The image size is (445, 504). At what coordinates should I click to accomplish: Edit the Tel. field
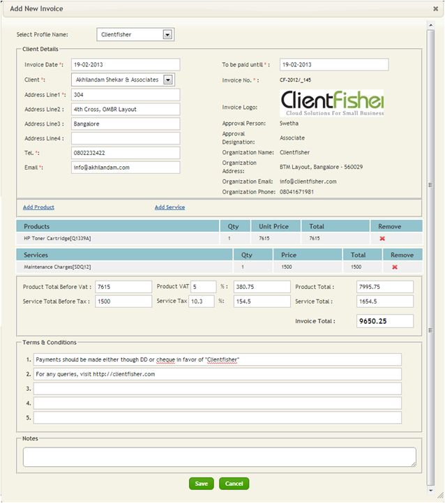point(126,153)
